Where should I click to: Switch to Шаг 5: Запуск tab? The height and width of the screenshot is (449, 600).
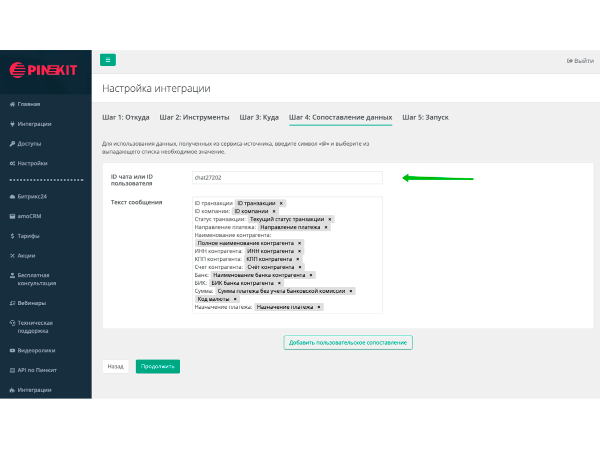(x=425, y=117)
